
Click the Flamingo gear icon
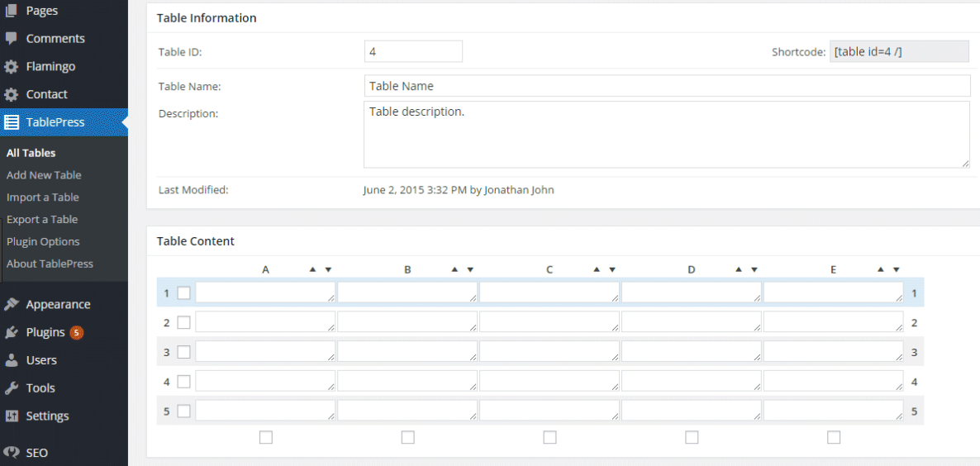(x=12, y=66)
